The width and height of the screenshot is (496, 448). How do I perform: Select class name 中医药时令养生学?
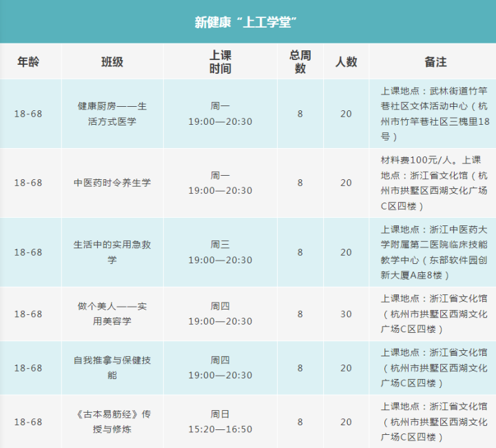pos(112,183)
